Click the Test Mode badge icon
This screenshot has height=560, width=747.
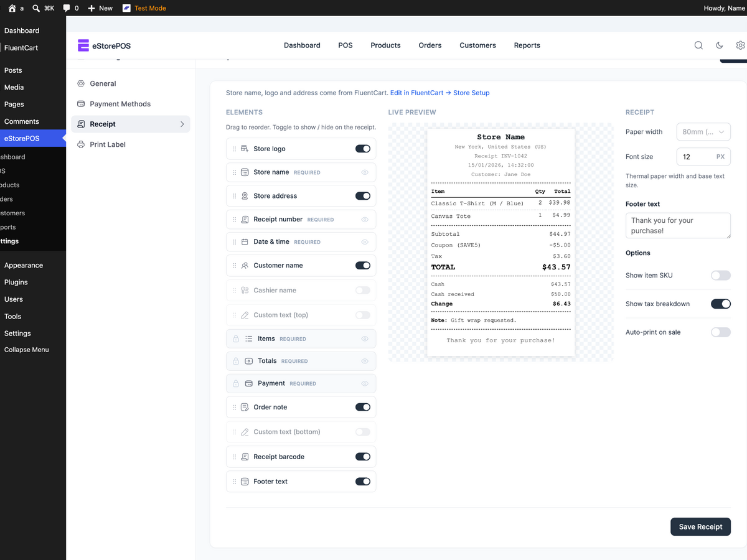tap(126, 8)
